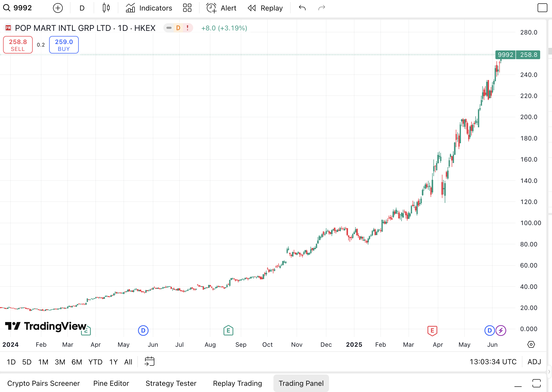
Task: Toggle the gray market status indicator
Action: (x=169, y=28)
